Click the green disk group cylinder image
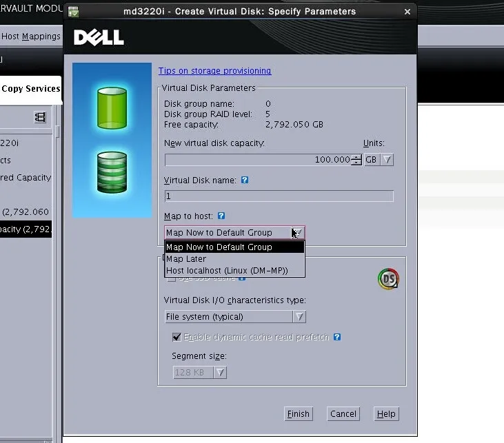Screen dimensions: 504x443 pos(112,108)
